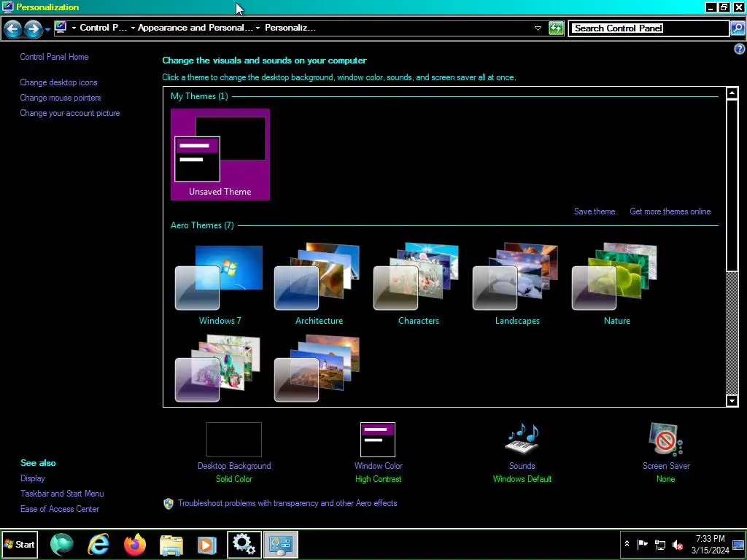Open Change your account picture link

click(x=70, y=113)
